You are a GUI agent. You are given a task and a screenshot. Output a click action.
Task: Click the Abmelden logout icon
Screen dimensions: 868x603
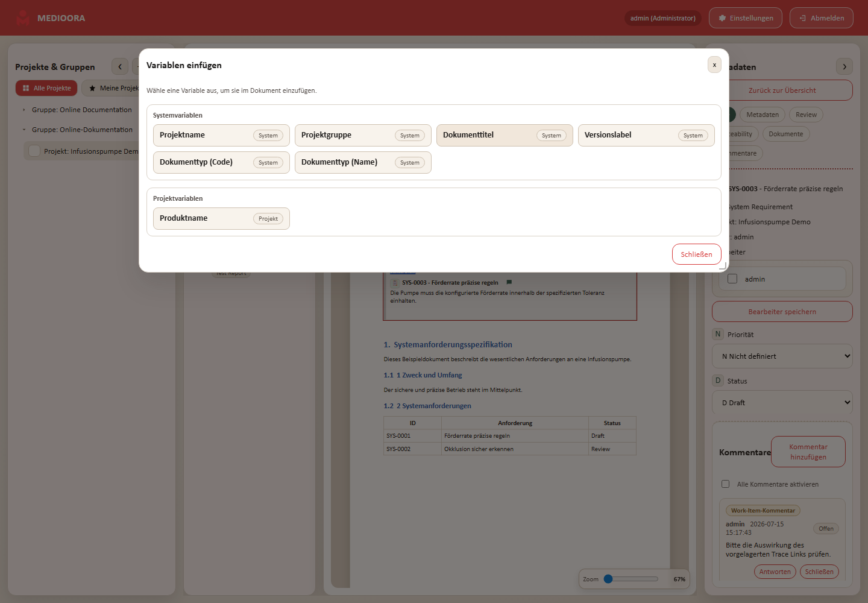(802, 18)
